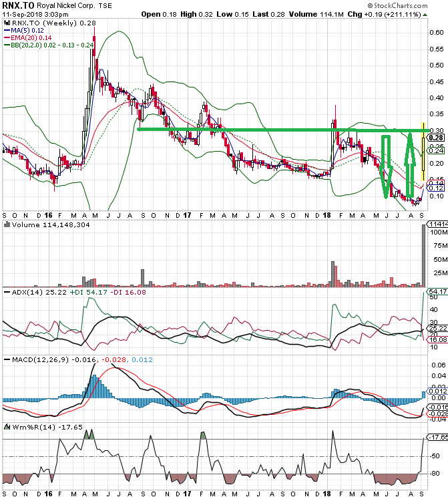Click the bold year 17 on the upper time axis
This screenshot has height=499, width=448.
187,215
